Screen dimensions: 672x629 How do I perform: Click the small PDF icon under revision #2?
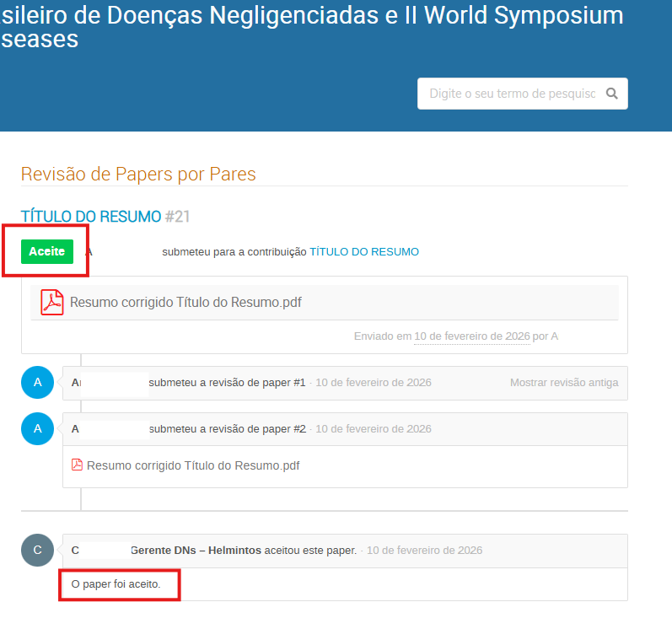(x=77, y=465)
